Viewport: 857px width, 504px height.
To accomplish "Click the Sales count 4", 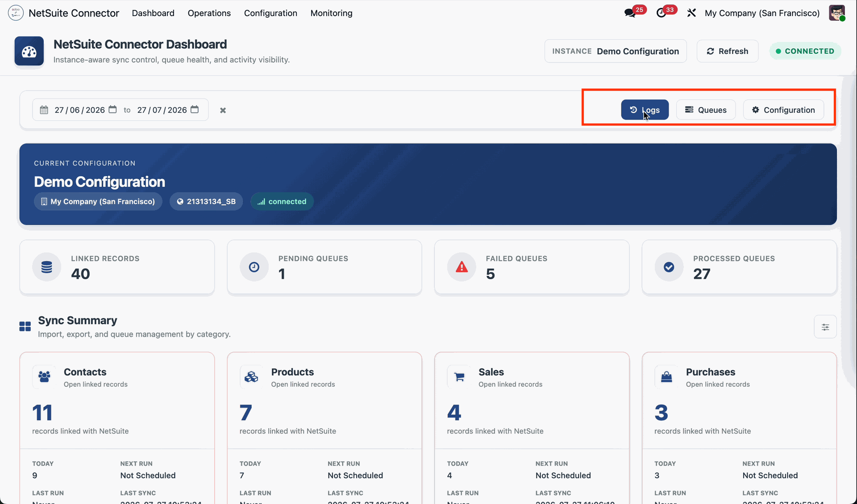I will point(454,413).
